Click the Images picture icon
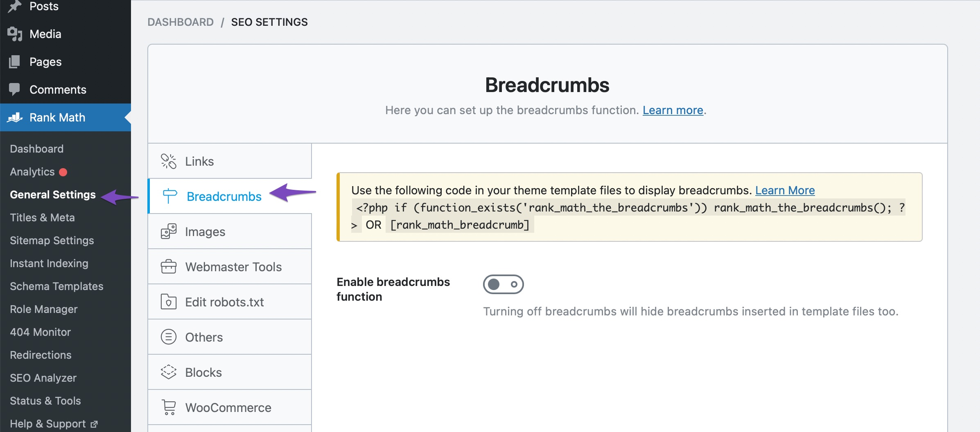Image resolution: width=980 pixels, height=432 pixels. [169, 231]
